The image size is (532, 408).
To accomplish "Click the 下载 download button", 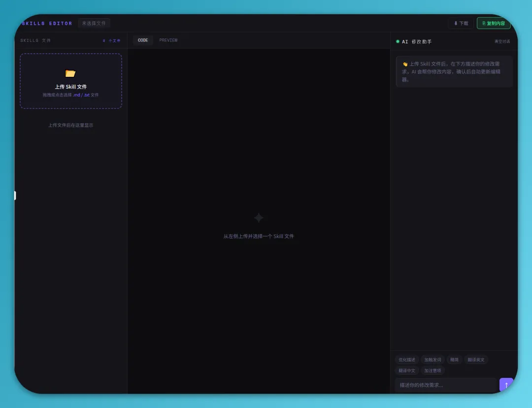I will (461, 23).
